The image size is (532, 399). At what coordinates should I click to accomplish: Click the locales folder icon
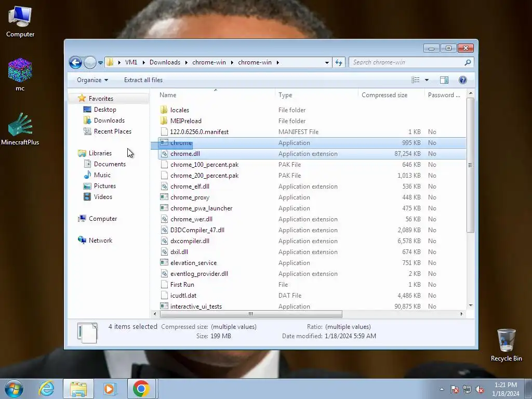pos(164,110)
